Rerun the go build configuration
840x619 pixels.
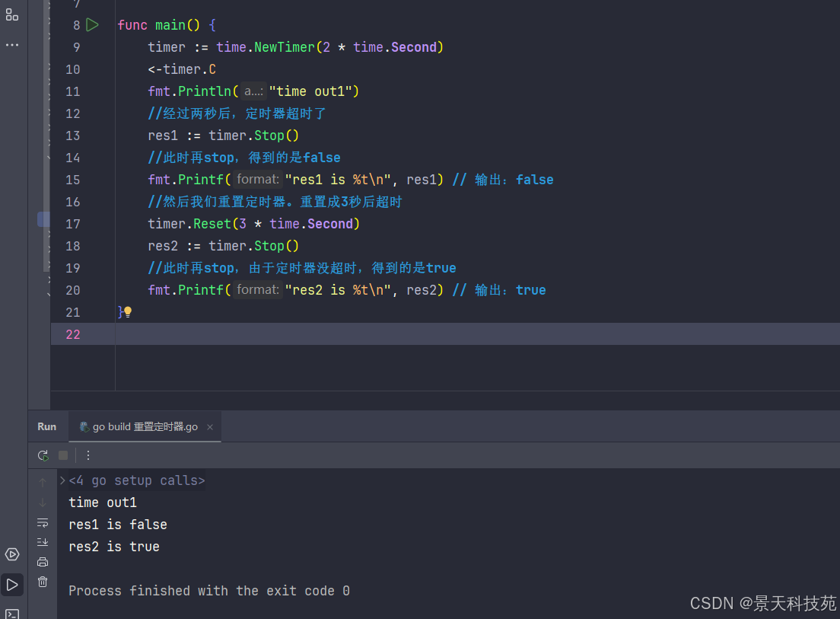pos(43,455)
